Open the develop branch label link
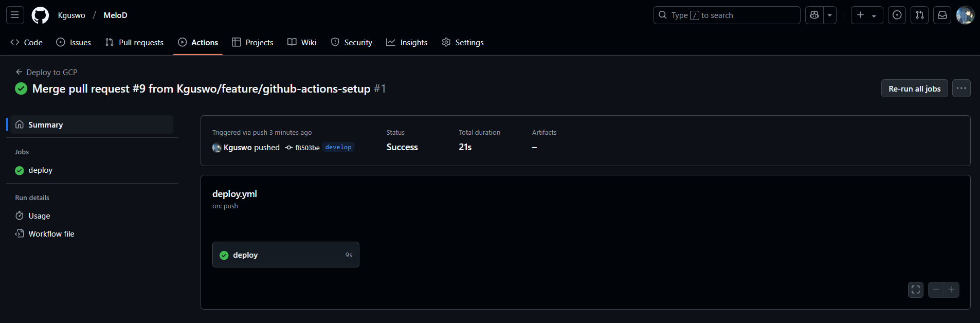Image resolution: width=980 pixels, height=323 pixels. coord(338,148)
